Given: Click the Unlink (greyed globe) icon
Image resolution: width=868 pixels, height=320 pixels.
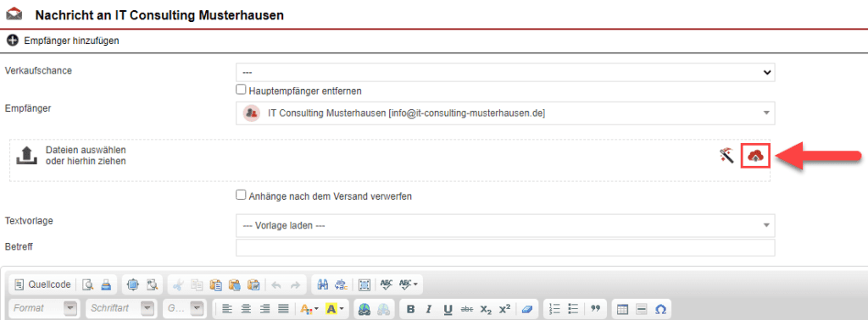Looking at the screenshot, I should click(x=382, y=309).
